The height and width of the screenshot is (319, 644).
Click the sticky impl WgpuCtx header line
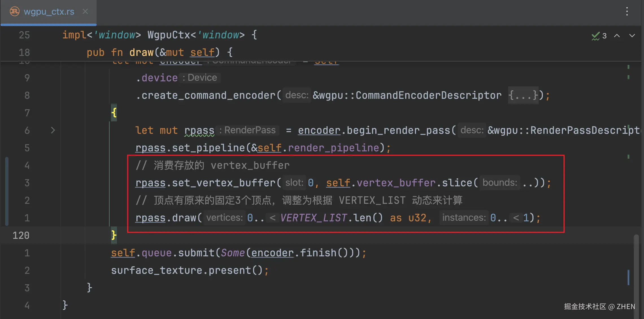point(160,35)
